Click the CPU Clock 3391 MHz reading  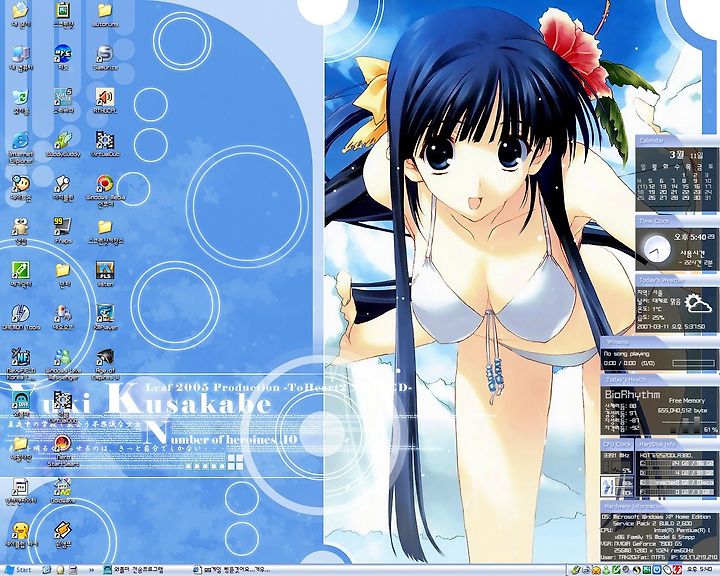(x=616, y=455)
